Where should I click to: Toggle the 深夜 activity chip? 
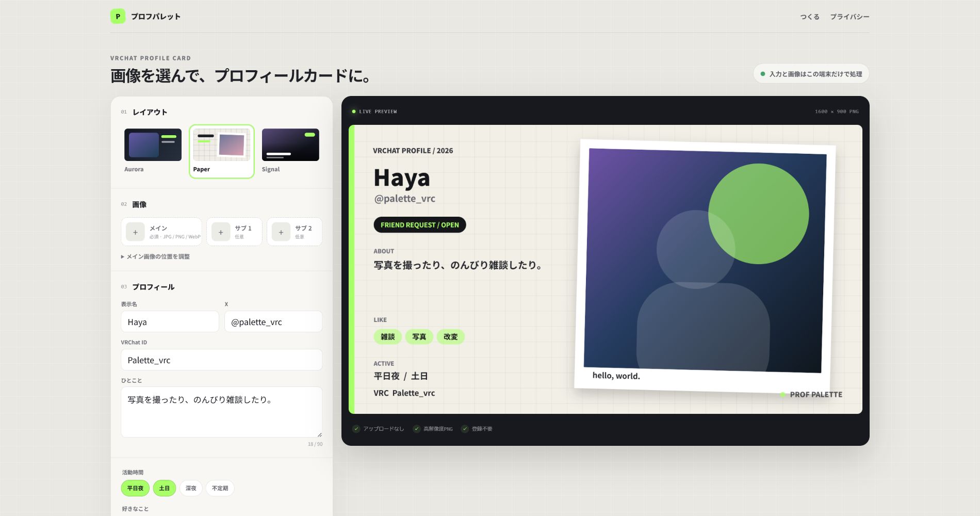(x=191, y=488)
